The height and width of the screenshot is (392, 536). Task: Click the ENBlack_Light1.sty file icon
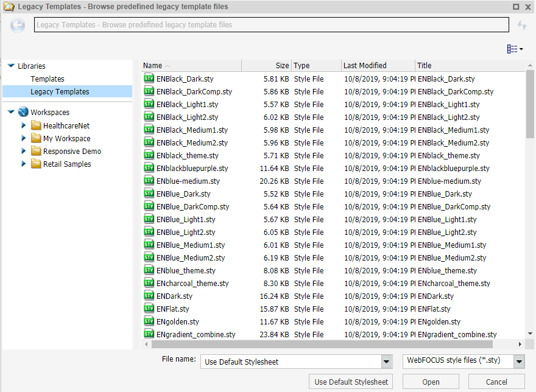(149, 104)
